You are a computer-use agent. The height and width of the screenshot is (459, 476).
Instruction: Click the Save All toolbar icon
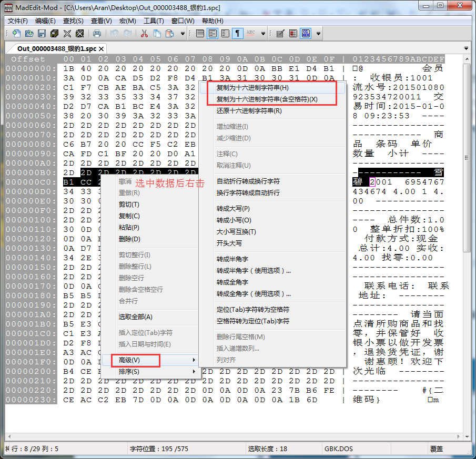(55, 33)
